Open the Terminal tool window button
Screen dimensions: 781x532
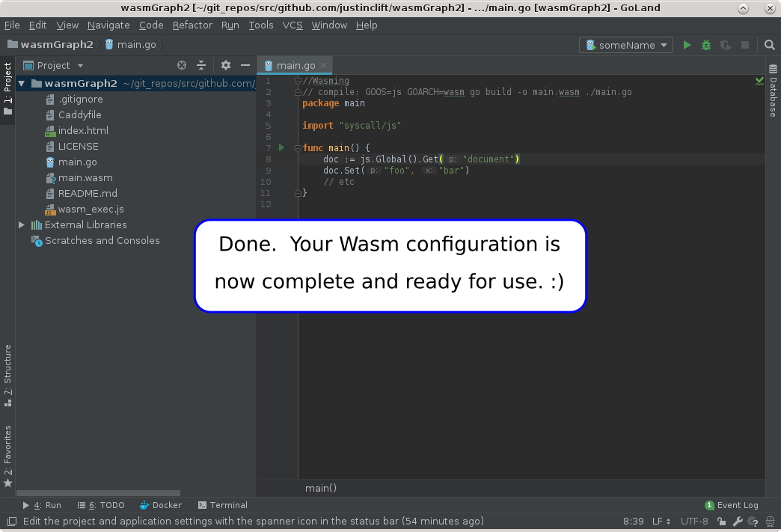tap(223, 505)
